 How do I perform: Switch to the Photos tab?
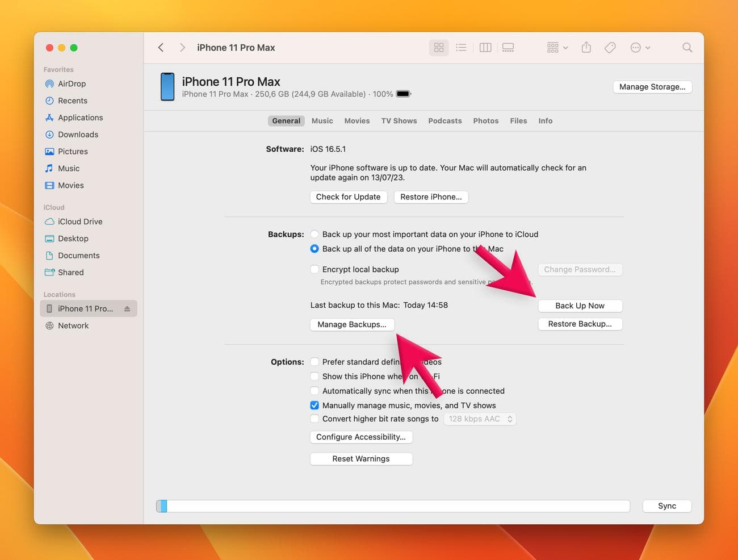click(485, 121)
